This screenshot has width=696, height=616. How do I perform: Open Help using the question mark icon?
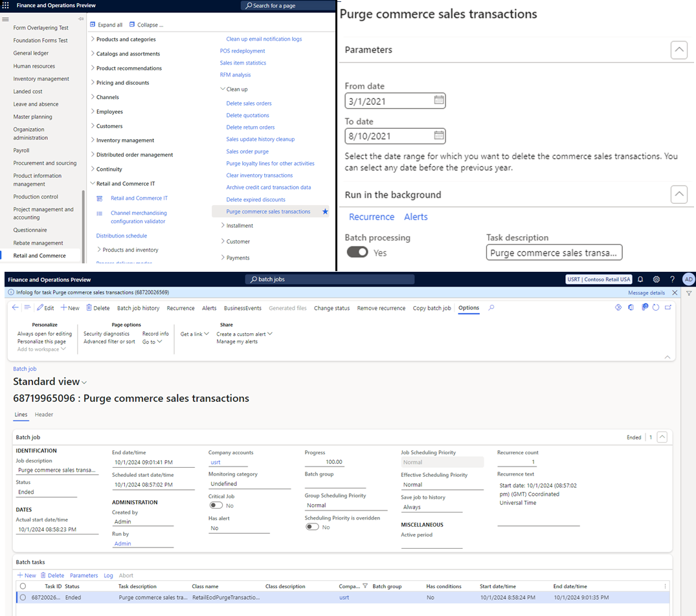[672, 279]
